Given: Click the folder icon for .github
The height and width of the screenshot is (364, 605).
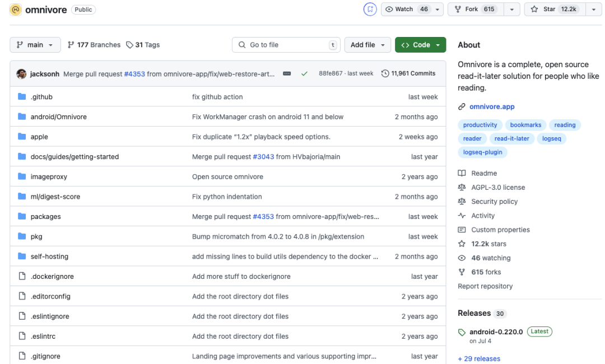Looking at the screenshot, I should [x=22, y=96].
